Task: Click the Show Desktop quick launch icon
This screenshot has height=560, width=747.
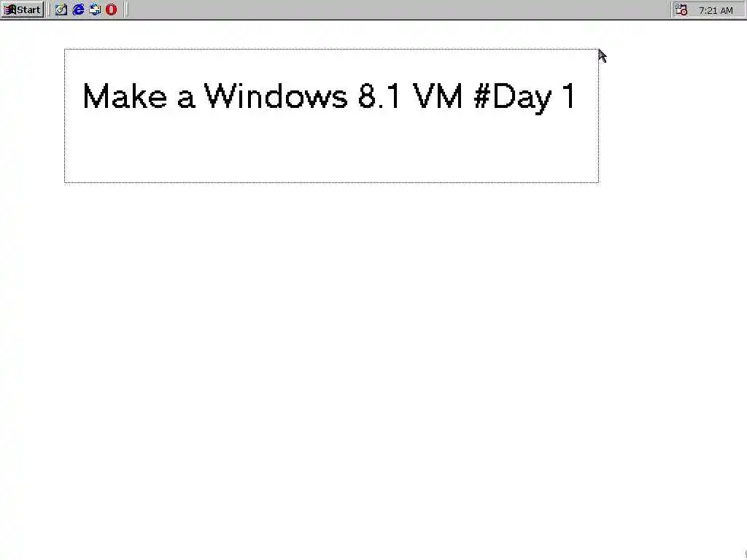Action: coord(61,9)
